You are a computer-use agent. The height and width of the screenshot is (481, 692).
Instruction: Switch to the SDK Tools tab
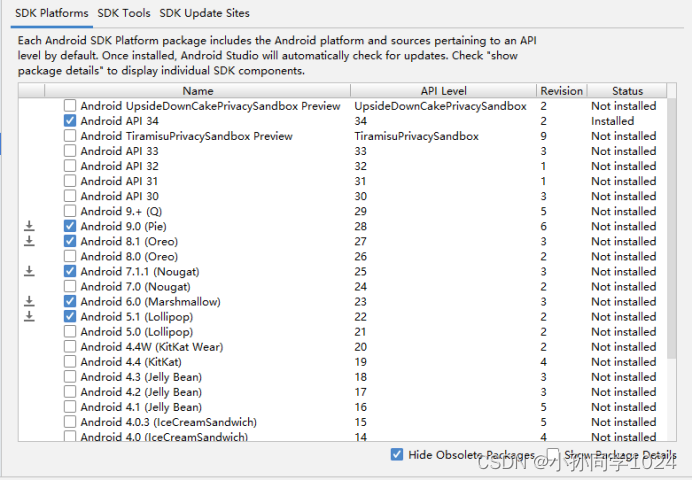click(x=124, y=13)
